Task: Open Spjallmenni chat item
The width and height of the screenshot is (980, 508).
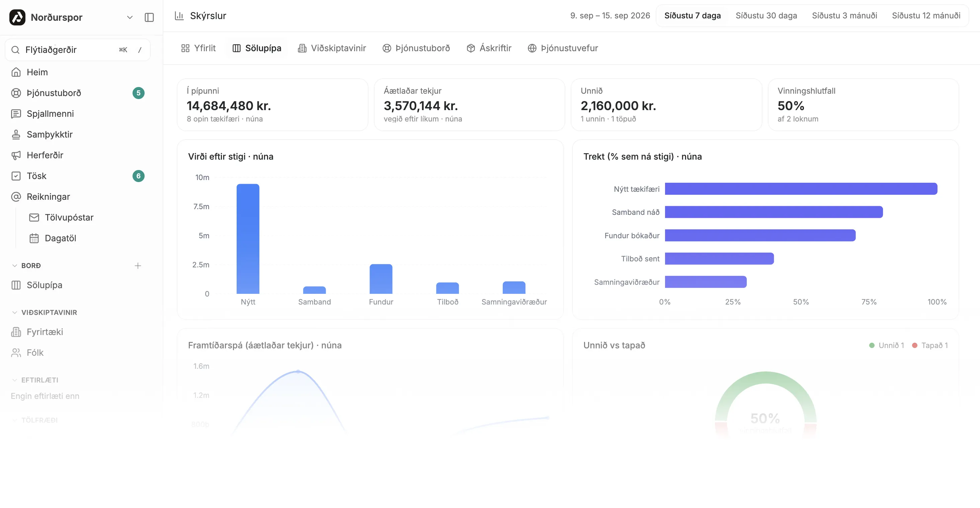Action: [78, 114]
